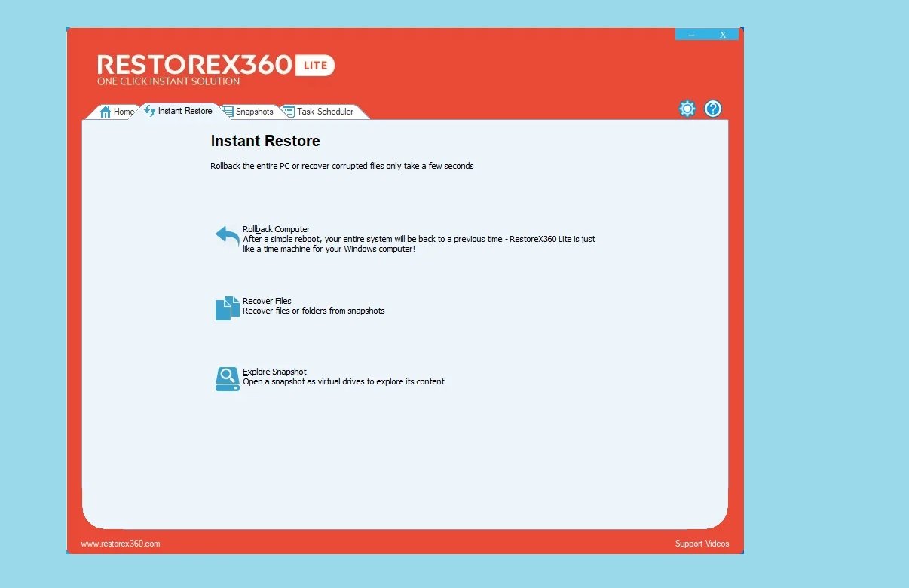Screen dimensions: 909x588
Task: Click 'Recover files or folders from snapshots' text
Action: (314, 311)
